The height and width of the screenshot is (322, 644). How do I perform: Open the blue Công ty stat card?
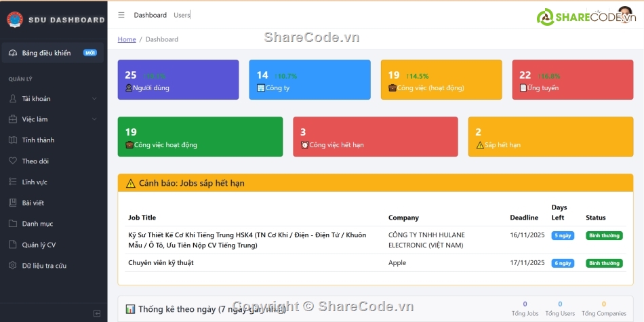pos(310,80)
